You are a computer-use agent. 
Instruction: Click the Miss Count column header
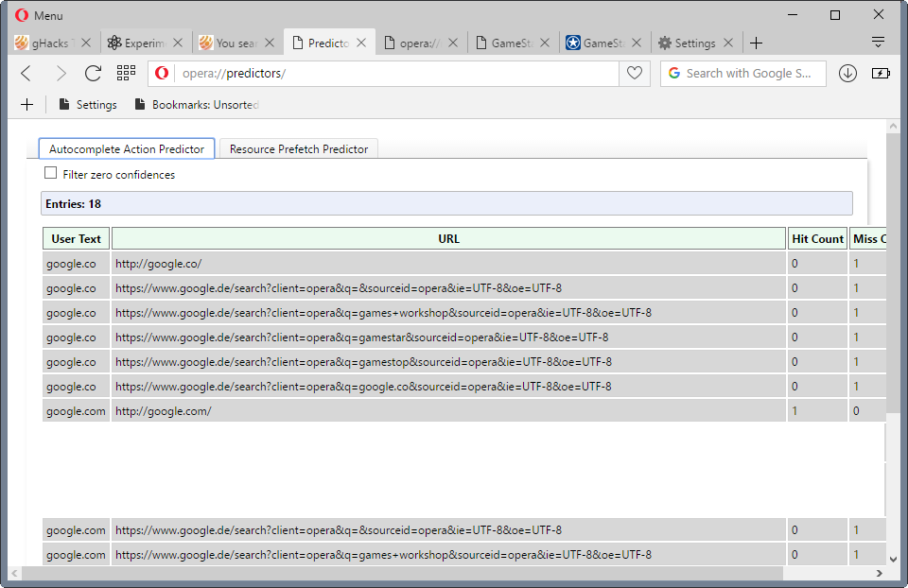click(868, 238)
